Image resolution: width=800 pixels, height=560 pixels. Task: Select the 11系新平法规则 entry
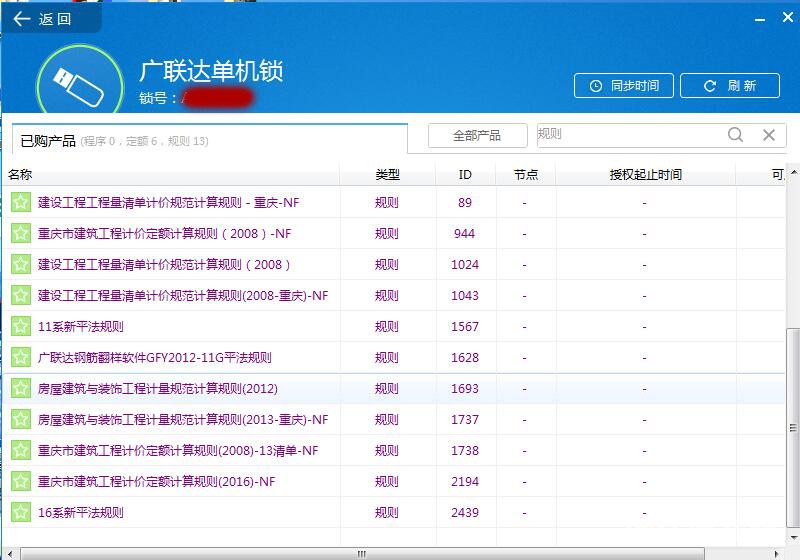tap(81, 326)
